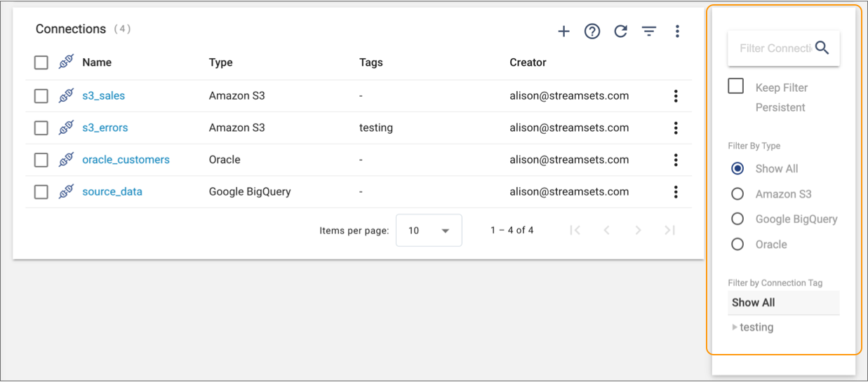Select Show All type radio button
Viewport: 868px width, 382px height.
737,169
